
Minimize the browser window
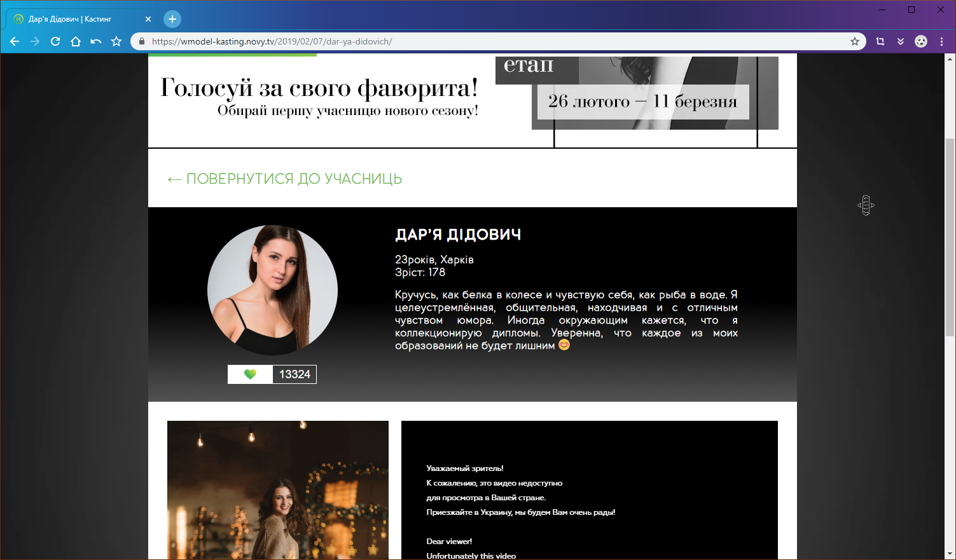pyautogui.click(x=882, y=10)
